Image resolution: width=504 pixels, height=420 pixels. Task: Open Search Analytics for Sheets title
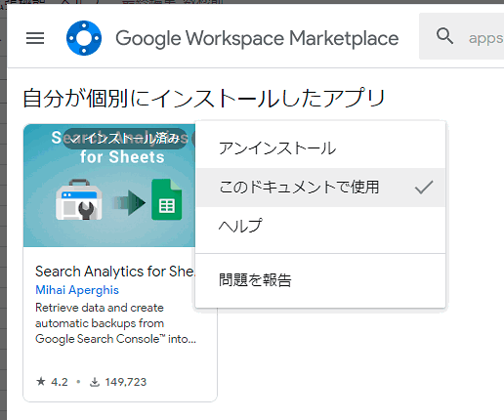coord(115,272)
